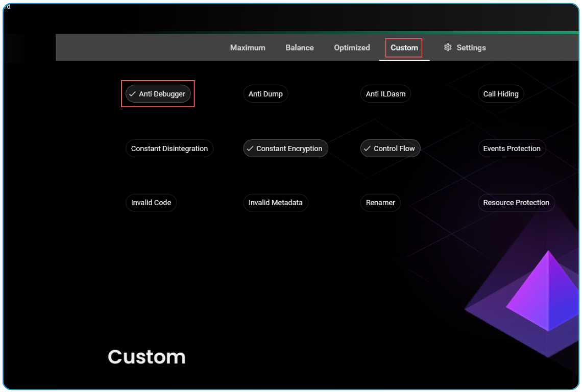Disable the Control Flow protection

coord(390,148)
